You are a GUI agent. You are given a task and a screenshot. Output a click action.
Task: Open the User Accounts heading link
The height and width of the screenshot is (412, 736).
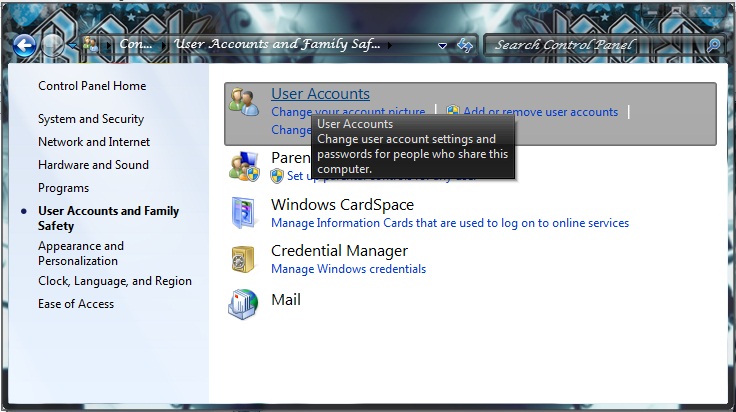coord(321,94)
